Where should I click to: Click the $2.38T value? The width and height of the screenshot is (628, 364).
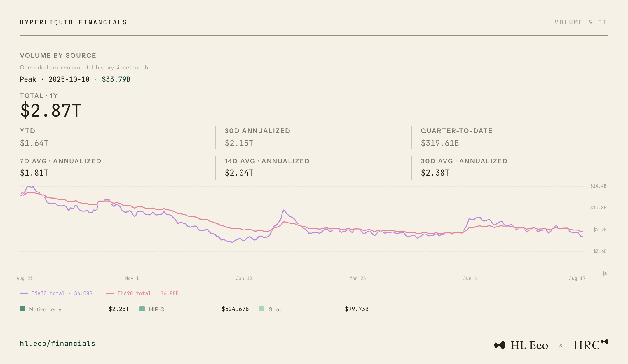(x=435, y=173)
